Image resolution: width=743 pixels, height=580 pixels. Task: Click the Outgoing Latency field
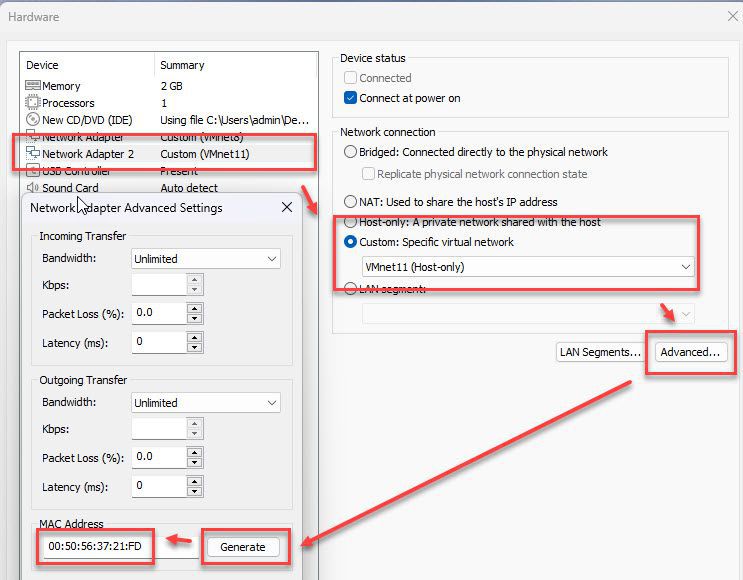159,486
